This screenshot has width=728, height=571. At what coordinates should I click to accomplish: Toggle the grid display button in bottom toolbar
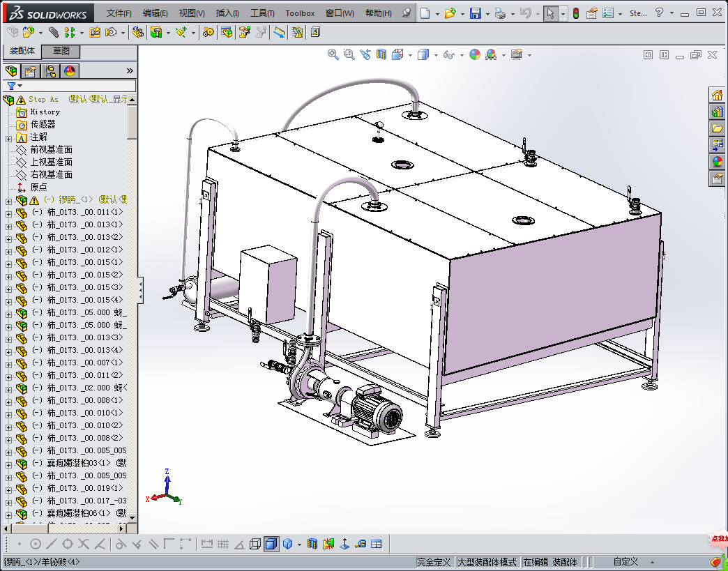(x=223, y=544)
